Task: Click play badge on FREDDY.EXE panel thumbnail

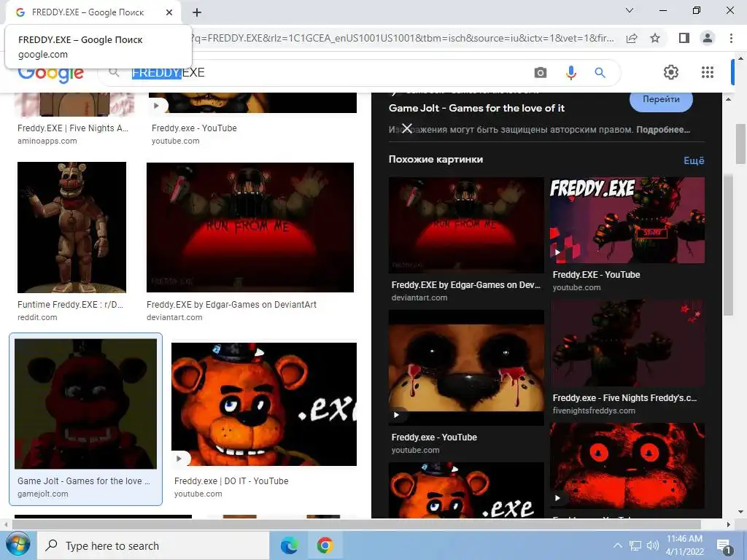Action: coord(557,252)
